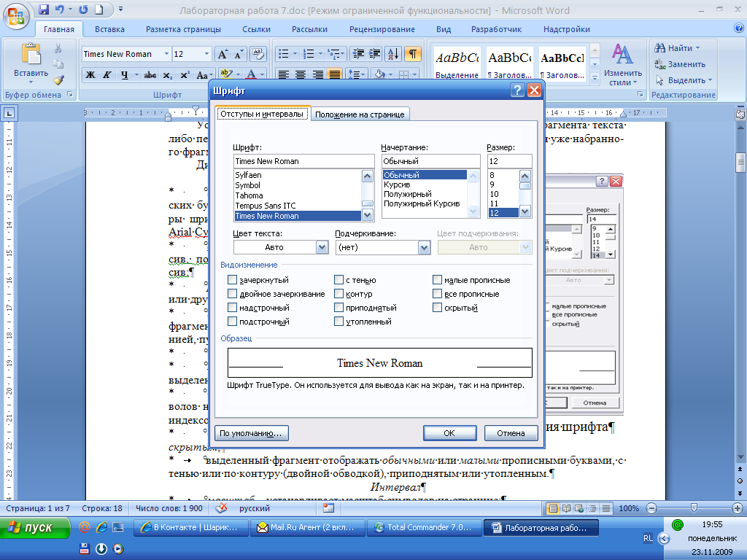
Task: Click the Sort A-Z icon
Action: pyautogui.click(x=393, y=54)
